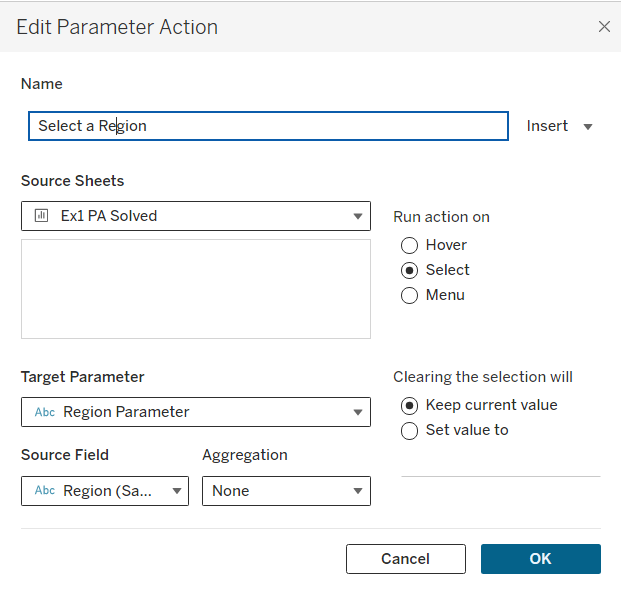Confirm with the OK button

[540, 559]
